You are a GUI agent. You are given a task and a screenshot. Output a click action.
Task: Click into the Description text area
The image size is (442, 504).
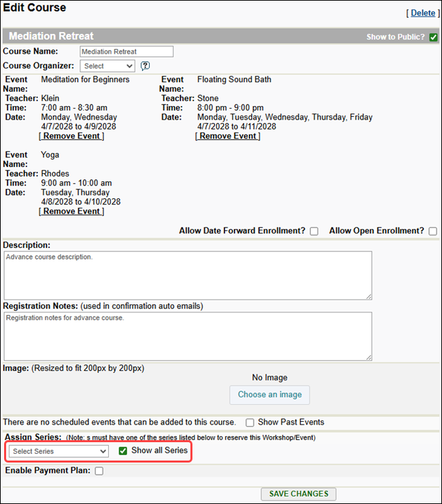pyautogui.click(x=188, y=276)
